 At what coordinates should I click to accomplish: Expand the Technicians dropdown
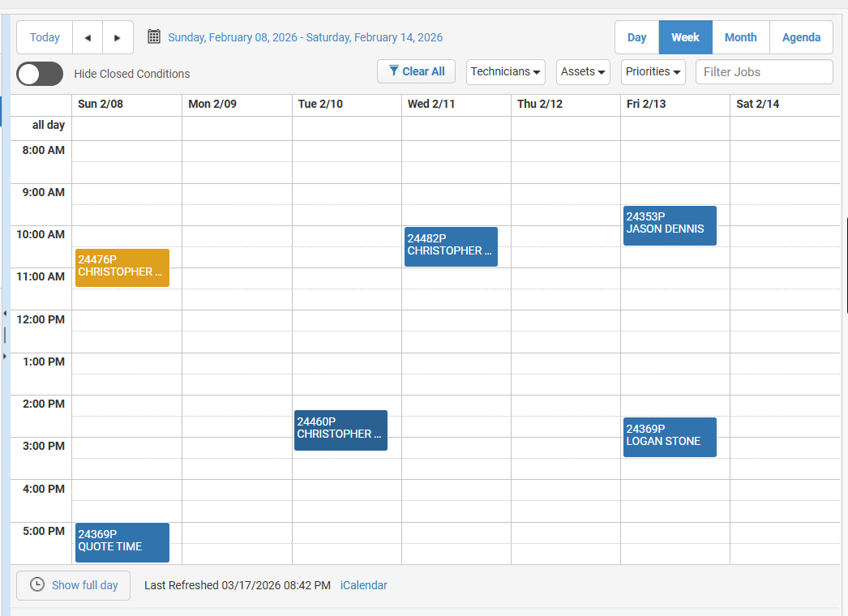pos(506,71)
